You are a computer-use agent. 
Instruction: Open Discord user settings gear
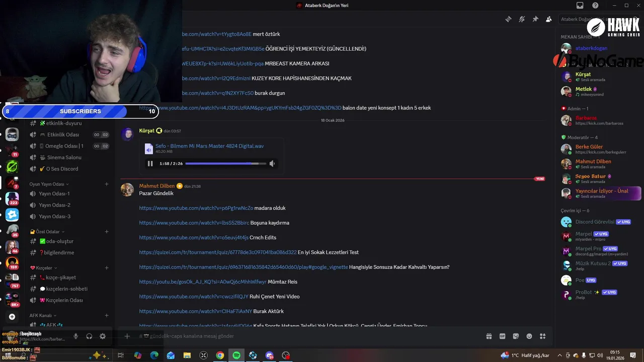point(103,336)
